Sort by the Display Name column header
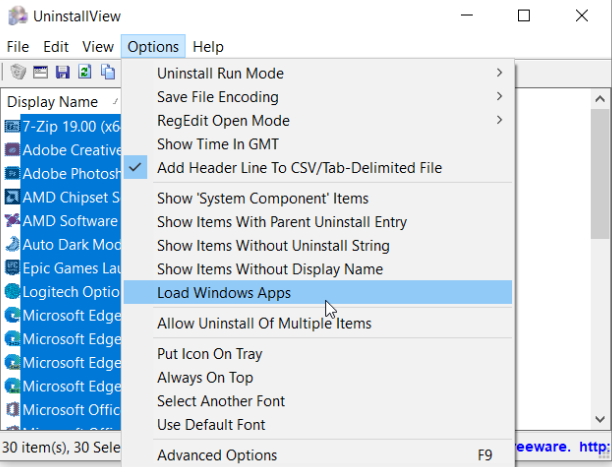Image resolution: width=612 pixels, height=467 pixels. [x=61, y=102]
